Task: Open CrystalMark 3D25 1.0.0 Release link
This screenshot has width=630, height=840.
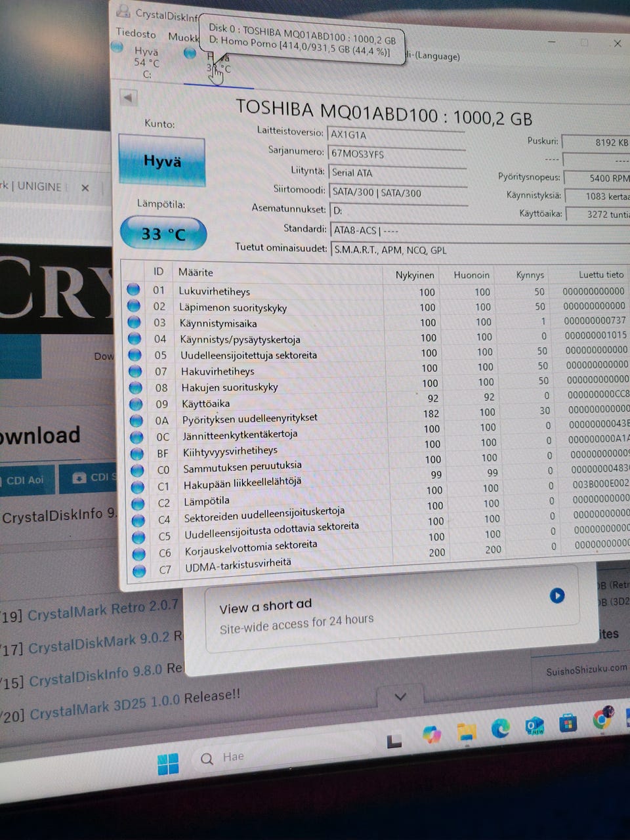Action: click(135, 704)
